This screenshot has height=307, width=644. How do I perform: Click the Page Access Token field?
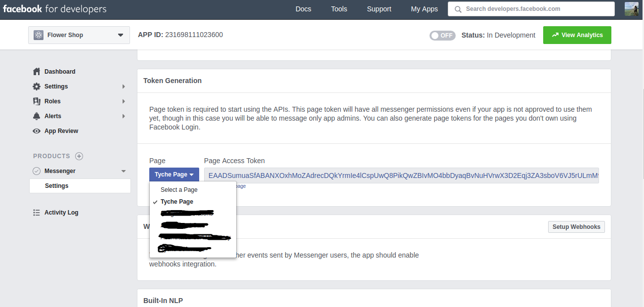click(x=401, y=175)
